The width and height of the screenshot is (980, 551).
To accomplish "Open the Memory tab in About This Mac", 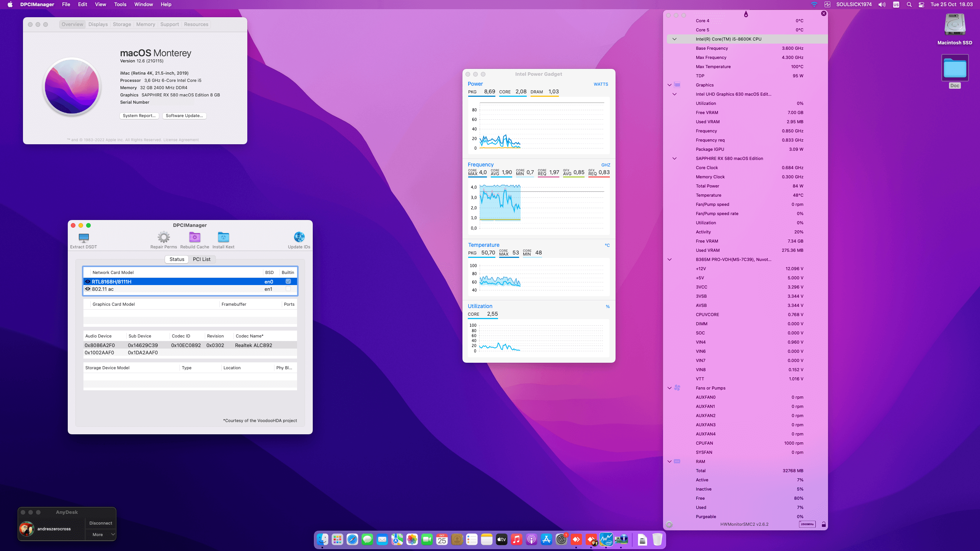I will (146, 24).
